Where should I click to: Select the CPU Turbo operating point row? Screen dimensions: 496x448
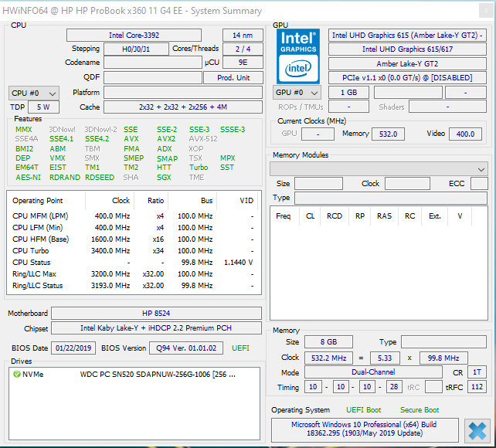click(133, 251)
